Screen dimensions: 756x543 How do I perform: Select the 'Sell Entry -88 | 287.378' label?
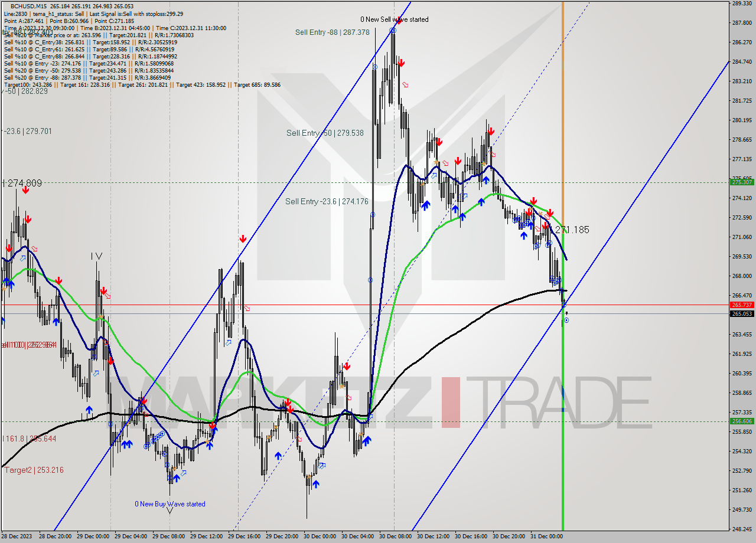tap(333, 32)
